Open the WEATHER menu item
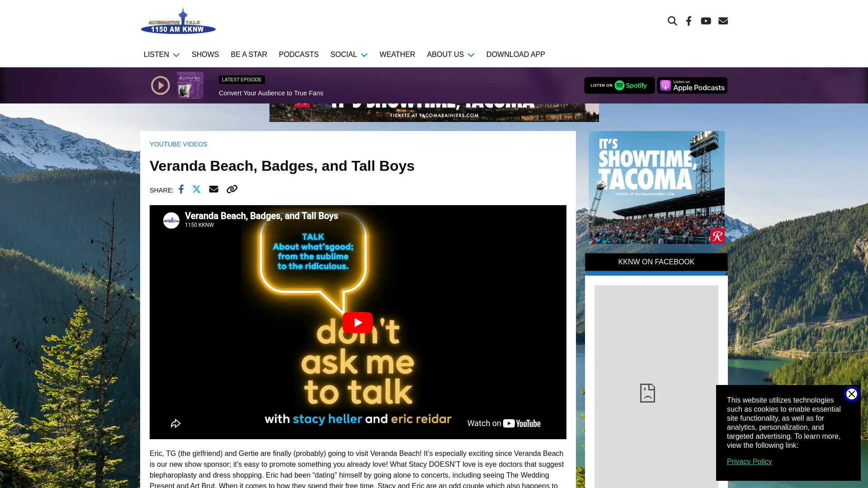Viewport: 868px width, 488px height. pyautogui.click(x=397, y=55)
